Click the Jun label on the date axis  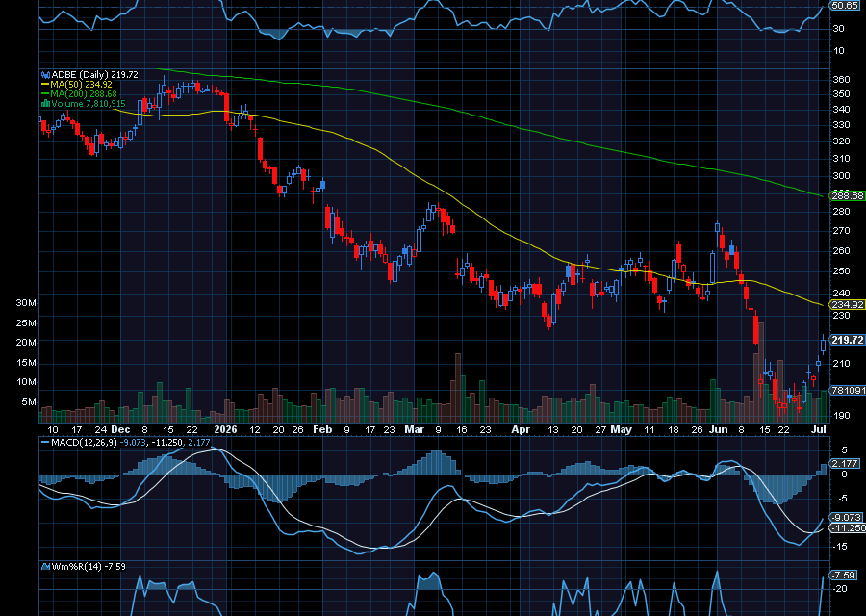coord(719,429)
